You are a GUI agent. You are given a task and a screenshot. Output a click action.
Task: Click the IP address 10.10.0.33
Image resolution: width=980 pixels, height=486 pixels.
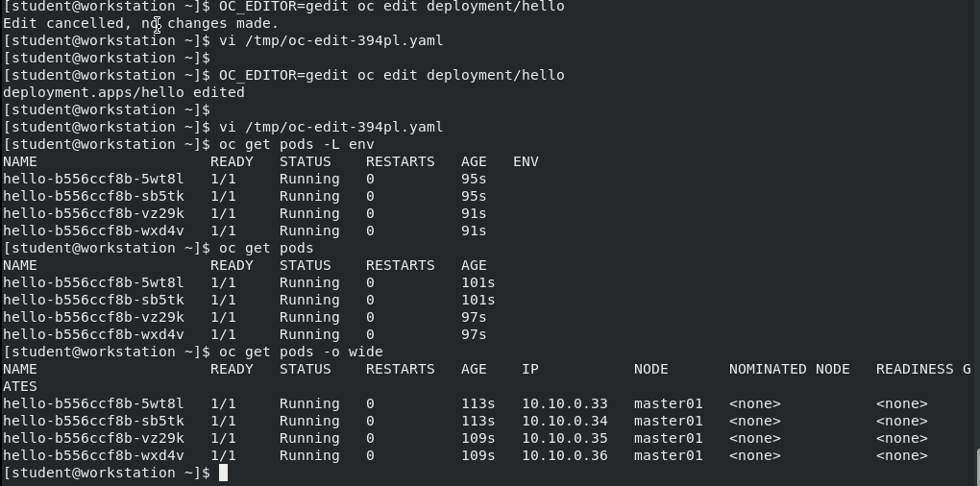click(564, 403)
